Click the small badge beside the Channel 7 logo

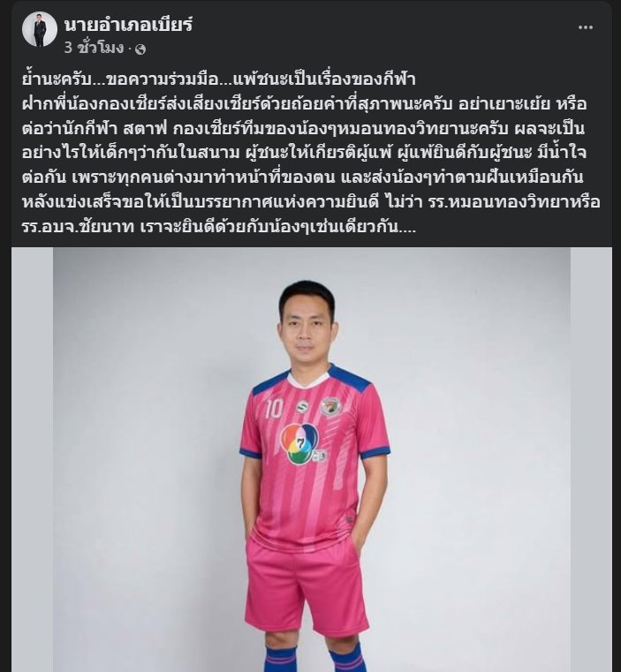[x=320, y=455]
